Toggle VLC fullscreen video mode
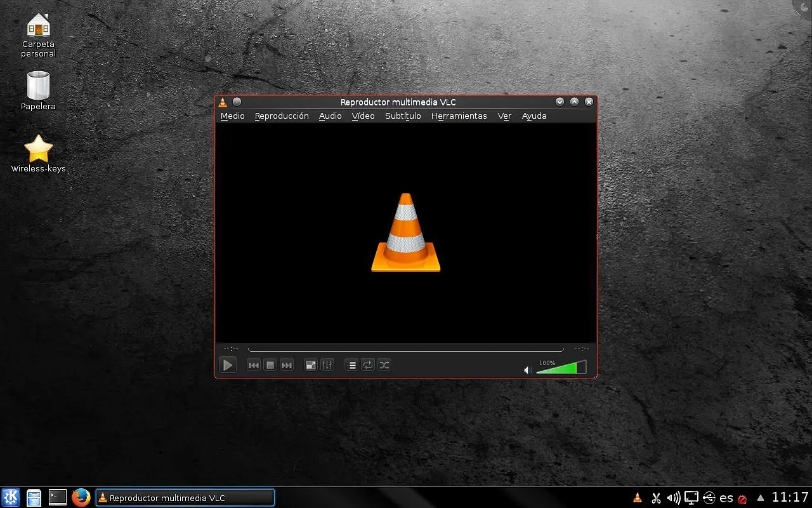This screenshot has height=508, width=812. coord(310,365)
